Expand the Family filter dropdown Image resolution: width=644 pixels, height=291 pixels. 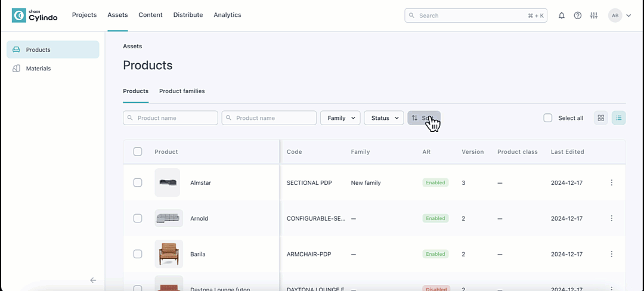click(x=340, y=118)
